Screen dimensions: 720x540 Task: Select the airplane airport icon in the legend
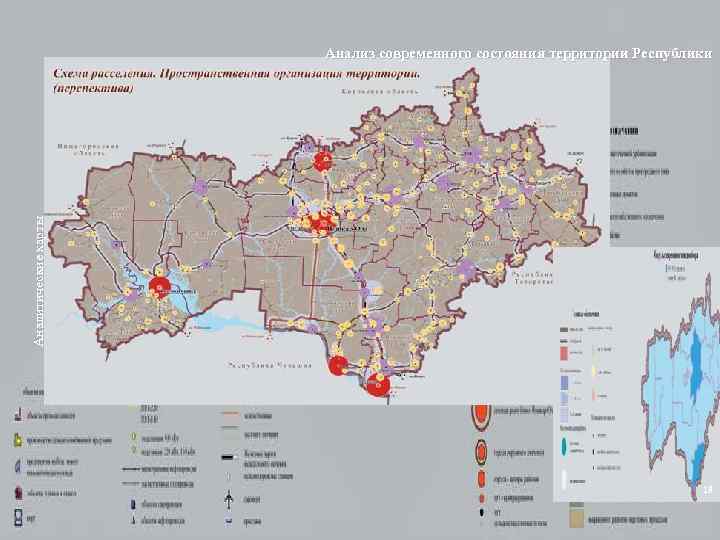click(x=228, y=499)
